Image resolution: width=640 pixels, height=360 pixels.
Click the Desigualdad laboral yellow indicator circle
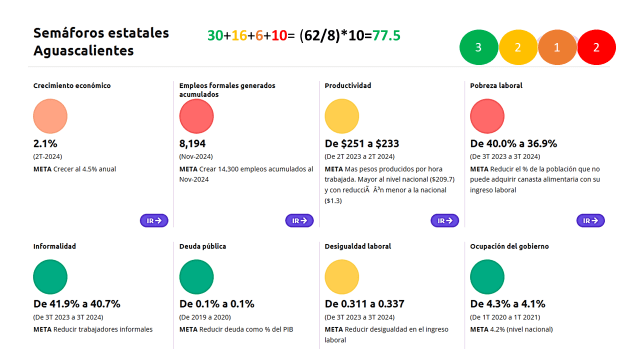[342, 277]
